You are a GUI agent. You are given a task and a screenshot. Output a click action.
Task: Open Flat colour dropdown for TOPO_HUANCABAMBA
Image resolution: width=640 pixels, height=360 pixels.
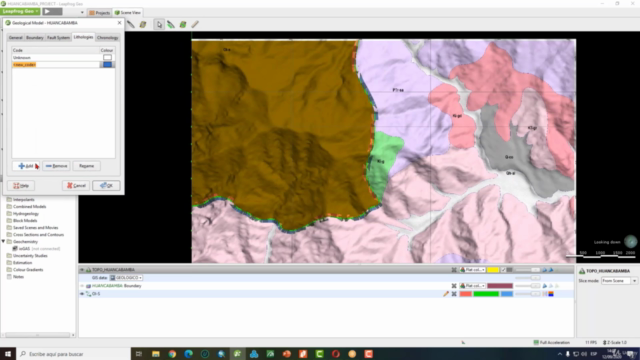(472, 270)
